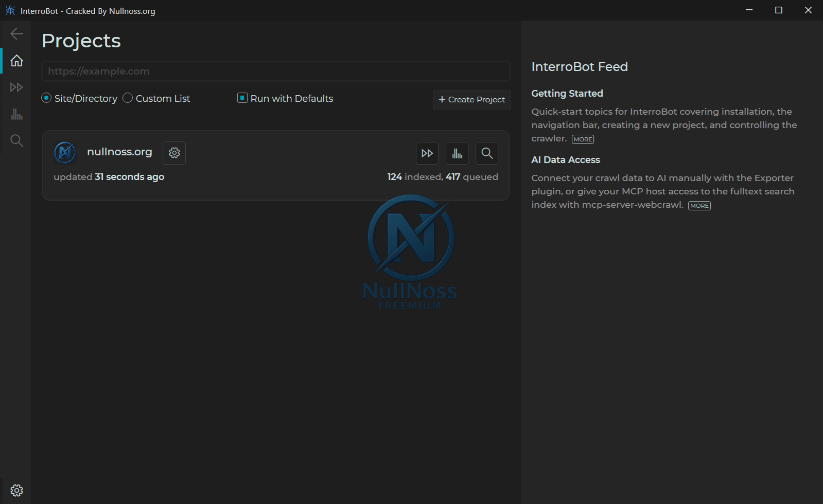Screen dimensions: 823x504
Task: Start crawl for nullnoss.org project
Action: click(427, 153)
